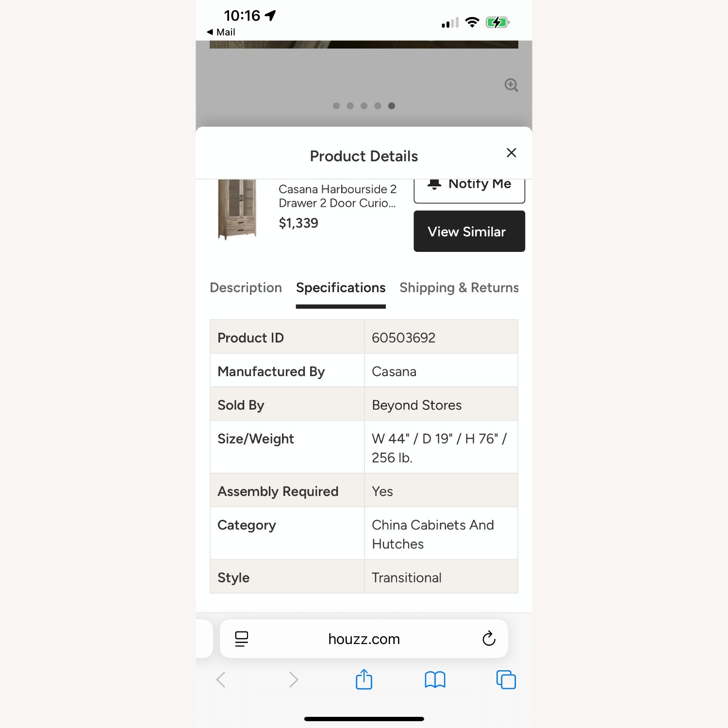
Task: Select the Specifications tab
Action: (341, 288)
